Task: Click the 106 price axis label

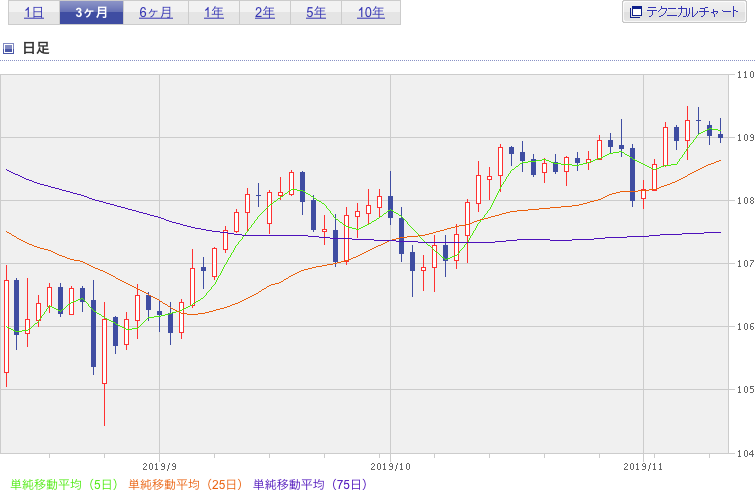Action: coord(745,327)
